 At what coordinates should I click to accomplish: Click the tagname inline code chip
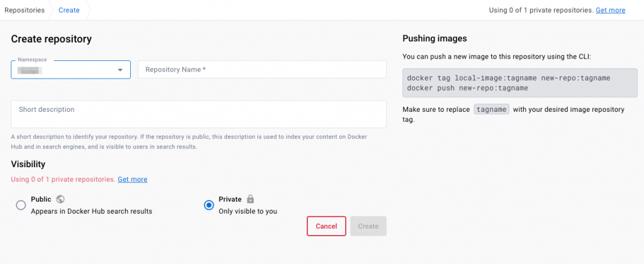(x=491, y=109)
